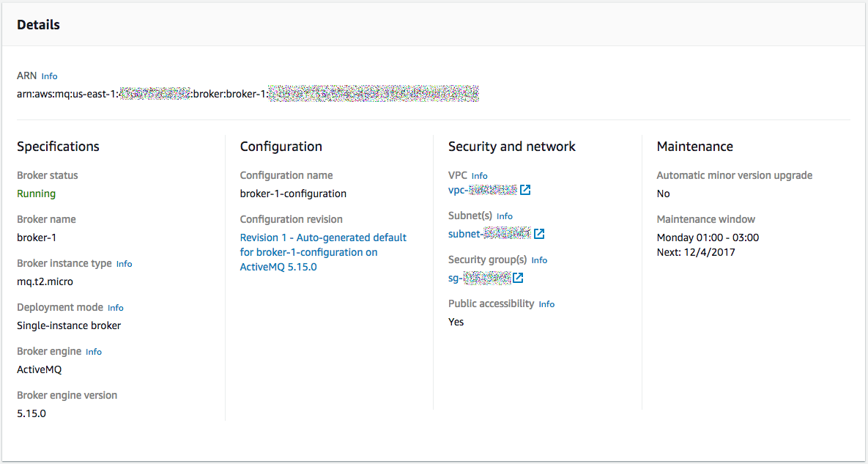This screenshot has width=868, height=464.
Task: Open external link icon next to VPC ID
Action: (x=525, y=191)
